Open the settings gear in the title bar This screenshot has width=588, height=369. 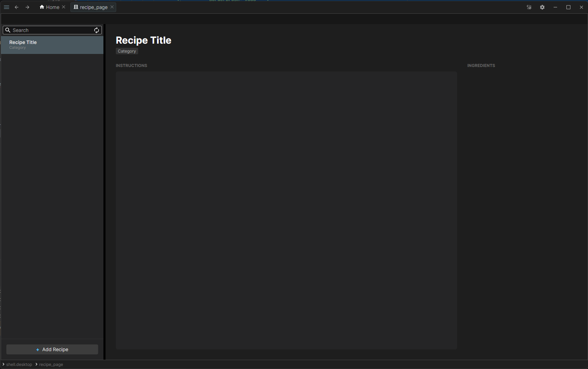(542, 7)
